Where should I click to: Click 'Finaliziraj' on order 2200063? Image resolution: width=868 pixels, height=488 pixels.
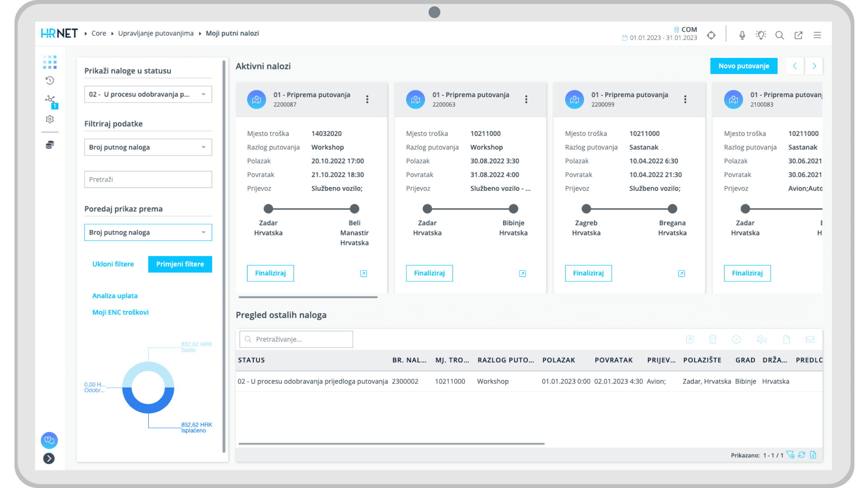coord(429,273)
